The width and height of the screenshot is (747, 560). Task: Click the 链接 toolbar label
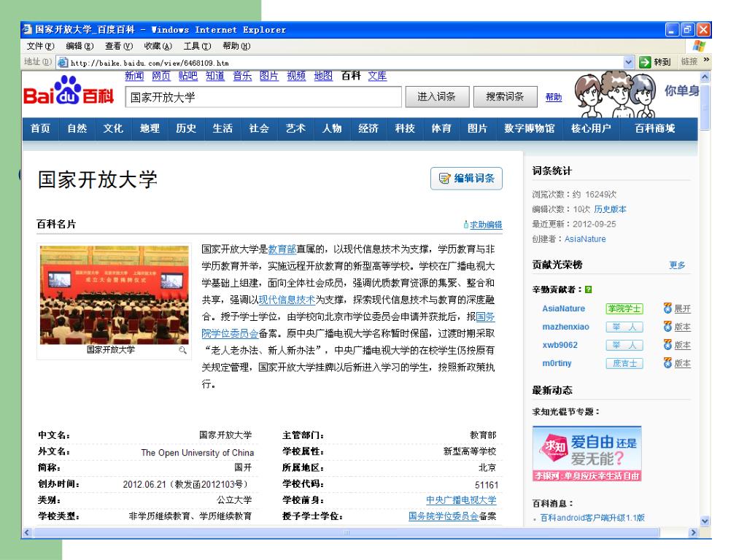(x=689, y=62)
